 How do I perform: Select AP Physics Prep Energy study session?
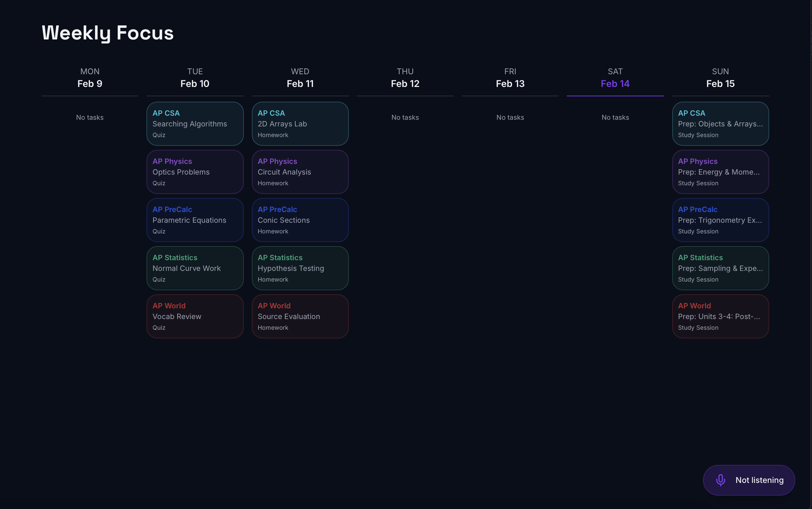(x=720, y=172)
